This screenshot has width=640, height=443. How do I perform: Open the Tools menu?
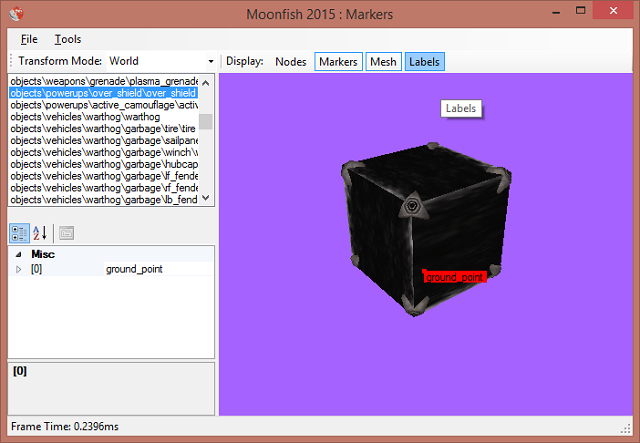68,39
